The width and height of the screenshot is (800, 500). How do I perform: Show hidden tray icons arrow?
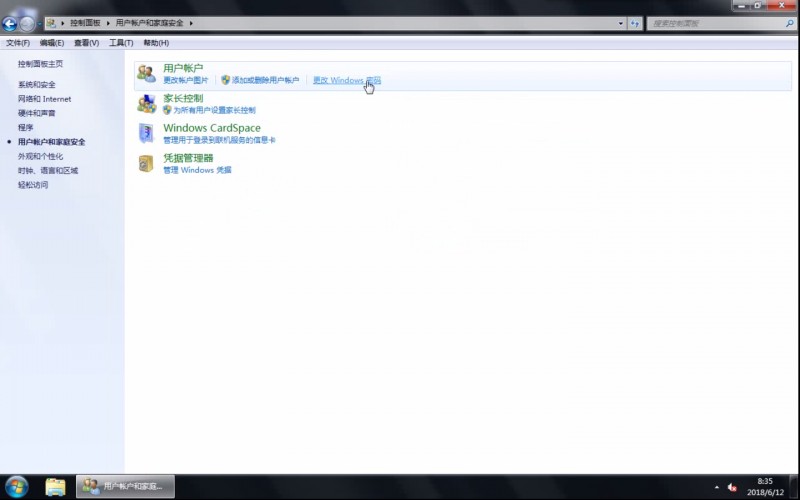pyautogui.click(x=716, y=487)
